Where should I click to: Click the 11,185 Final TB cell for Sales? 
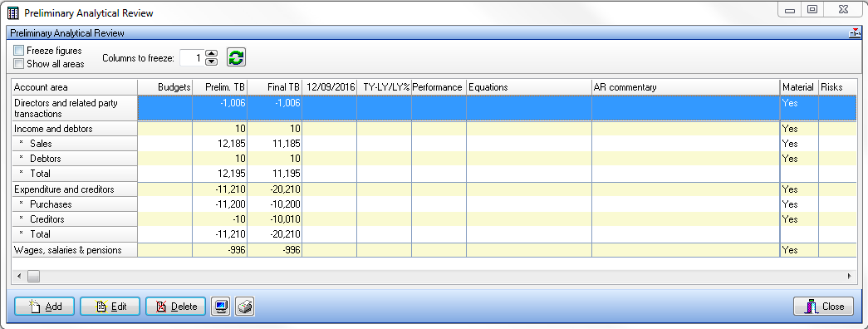pyautogui.click(x=275, y=144)
